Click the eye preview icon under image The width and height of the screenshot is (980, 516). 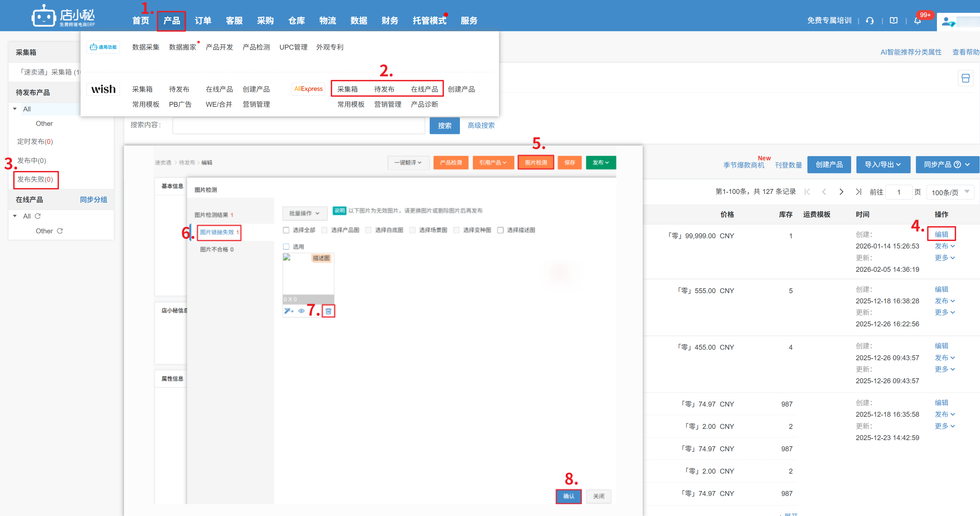coord(301,311)
